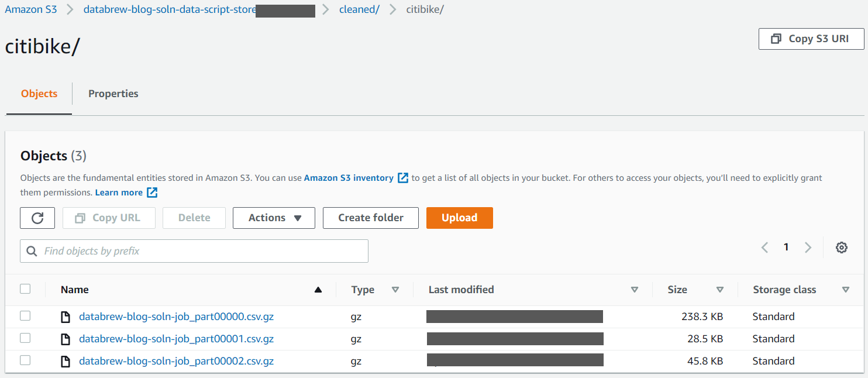Select checkbox for part00001.csv.gz row
This screenshot has width=868, height=378.
pyautogui.click(x=25, y=338)
